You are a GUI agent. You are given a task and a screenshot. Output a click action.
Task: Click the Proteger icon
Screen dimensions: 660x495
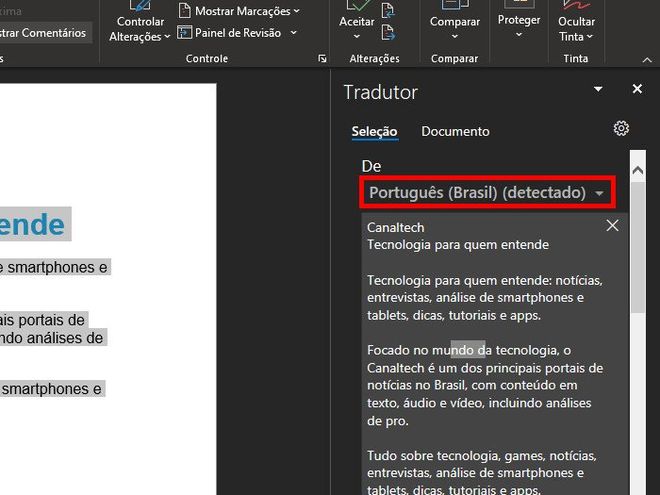coord(519,4)
